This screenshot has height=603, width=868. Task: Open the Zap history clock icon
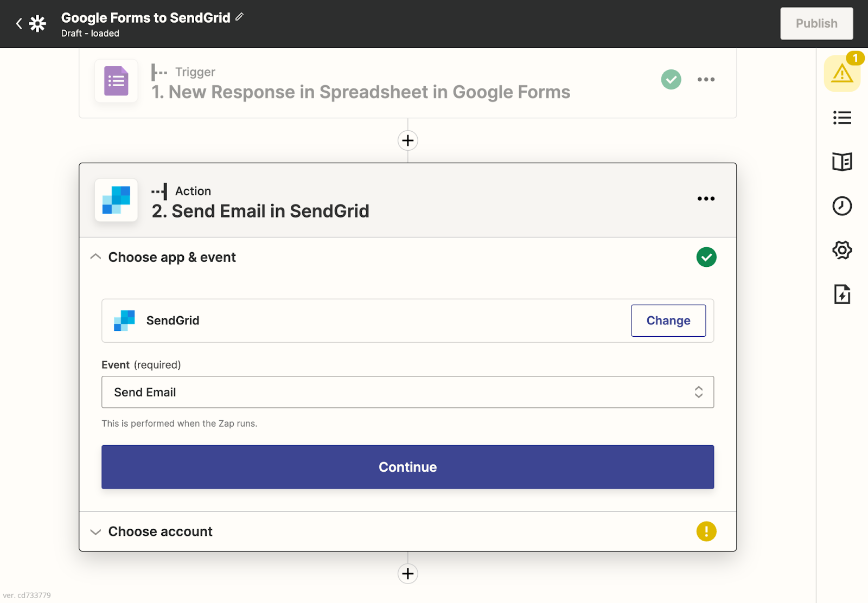pos(842,206)
